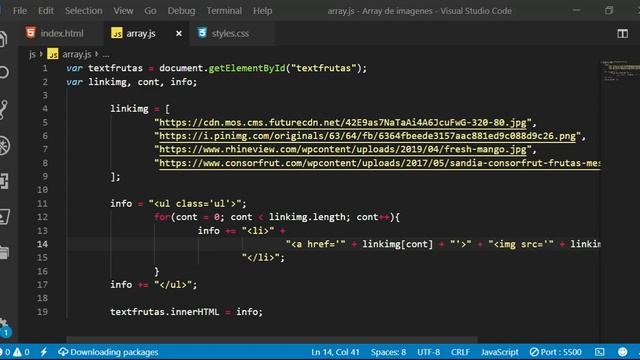This screenshot has width=640, height=360.
Task: Open the File menu
Action: click(x=20, y=11)
